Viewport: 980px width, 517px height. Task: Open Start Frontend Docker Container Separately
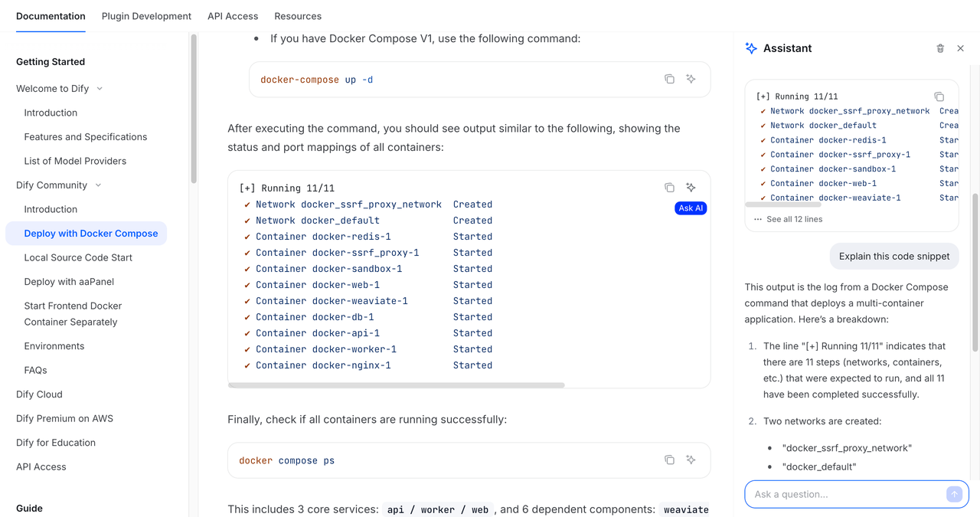pyautogui.click(x=73, y=314)
